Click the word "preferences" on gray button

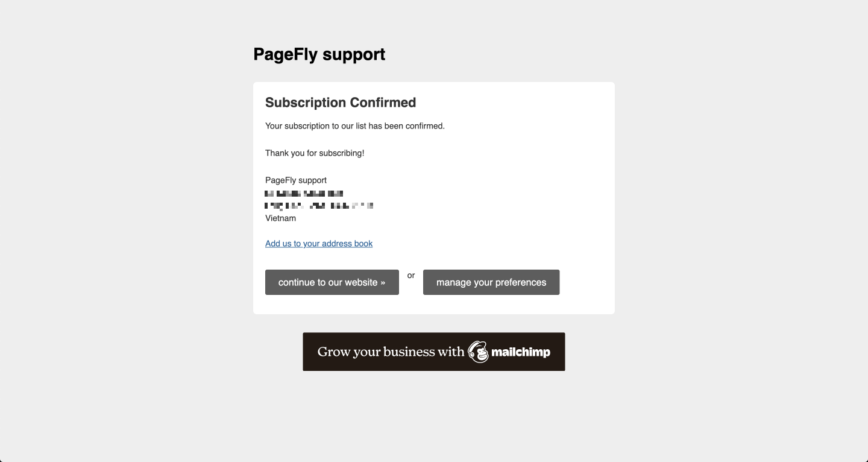(517, 282)
